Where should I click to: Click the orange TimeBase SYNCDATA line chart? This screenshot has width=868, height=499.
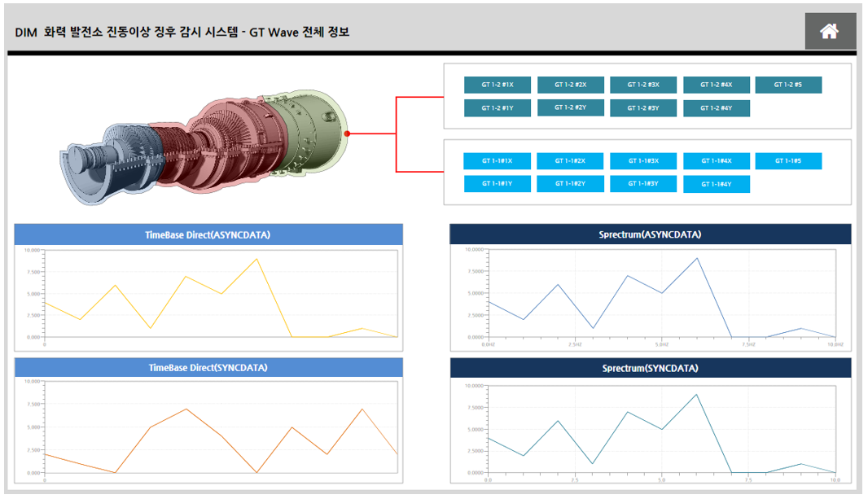tap(221, 427)
